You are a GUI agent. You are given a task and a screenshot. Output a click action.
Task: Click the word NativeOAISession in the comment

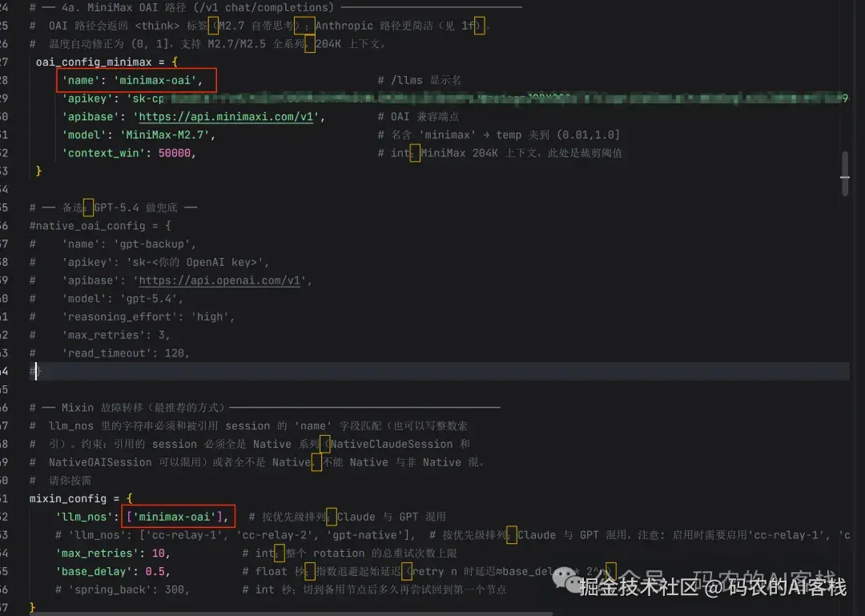tap(100, 462)
